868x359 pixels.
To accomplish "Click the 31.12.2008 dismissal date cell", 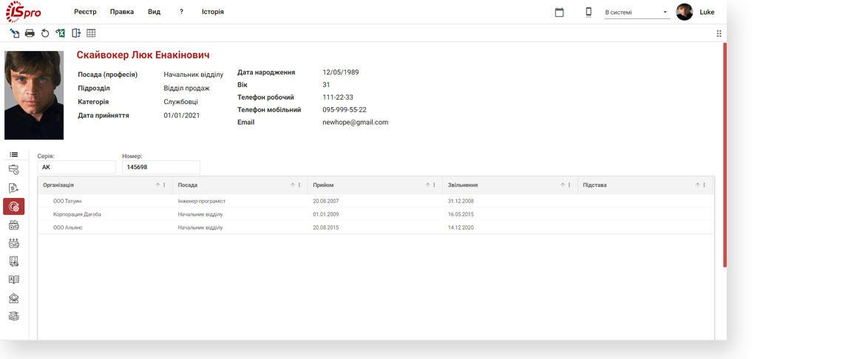I will point(461,202).
